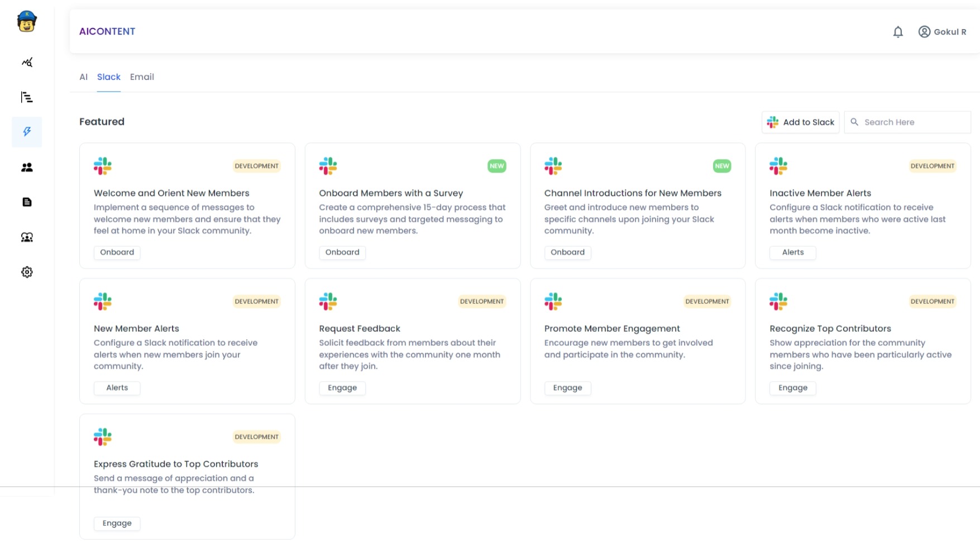Image resolution: width=980 pixels, height=548 pixels.
Task: Click Alerts tag on Inactive Member Alerts
Action: tap(792, 252)
